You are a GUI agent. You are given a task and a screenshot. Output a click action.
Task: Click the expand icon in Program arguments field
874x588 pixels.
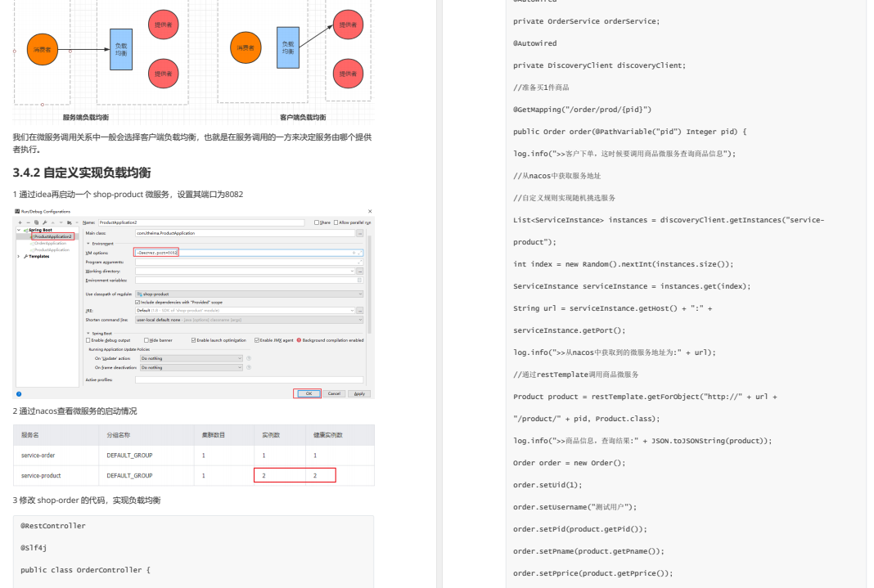(x=360, y=263)
